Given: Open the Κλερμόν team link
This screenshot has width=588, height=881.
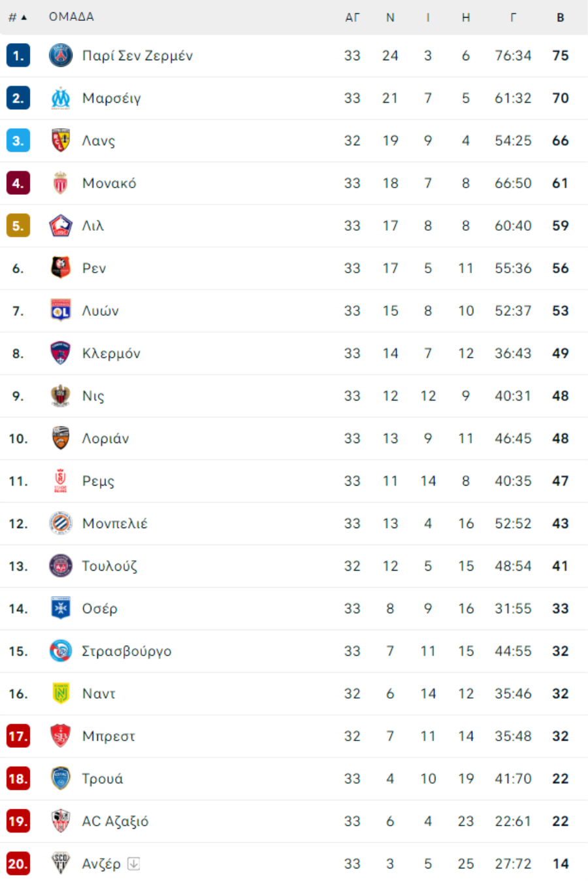Looking at the screenshot, I should pos(111,354).
